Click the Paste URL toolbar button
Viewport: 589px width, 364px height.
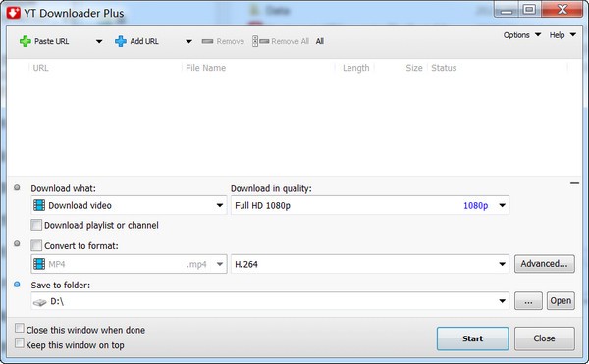click(x=44, y=41)
